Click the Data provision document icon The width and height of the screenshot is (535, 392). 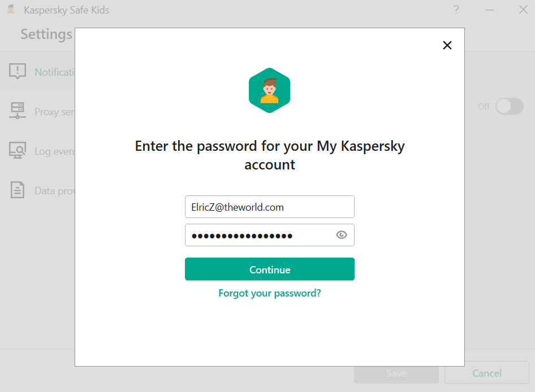pyautogui.click(x=18, y=190)
